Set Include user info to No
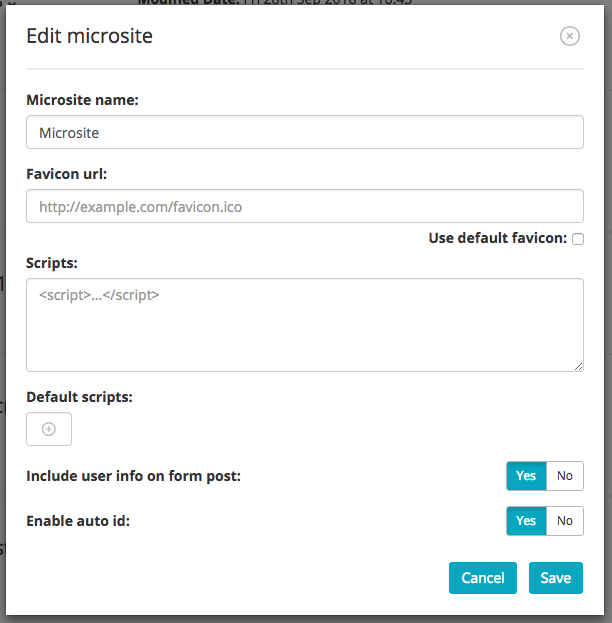 [x=565, y=476]
